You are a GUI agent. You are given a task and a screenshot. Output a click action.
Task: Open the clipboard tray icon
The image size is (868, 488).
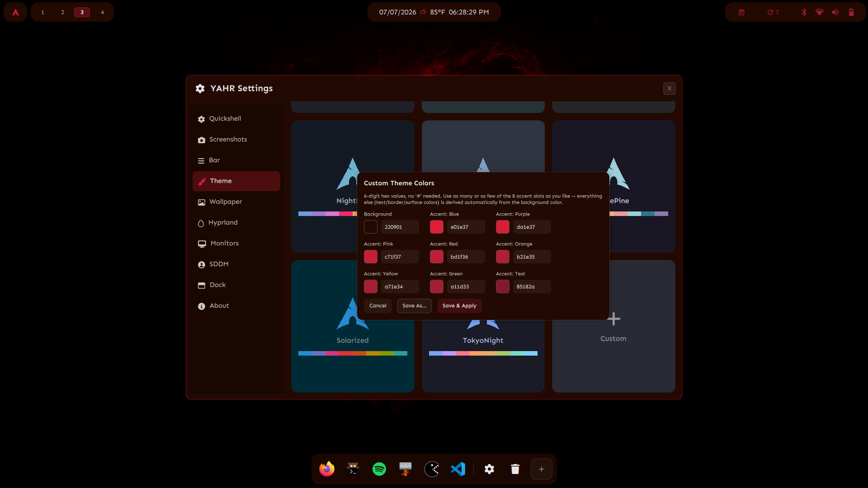(x=741, y=12)
